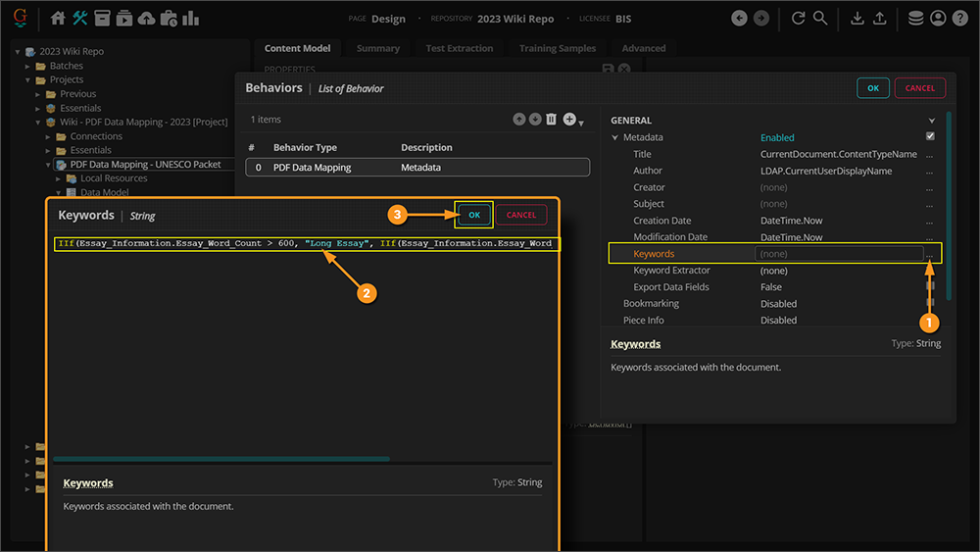Collapse the Metadata property group
The image size is (980, 552).
[x=615, y=137]
